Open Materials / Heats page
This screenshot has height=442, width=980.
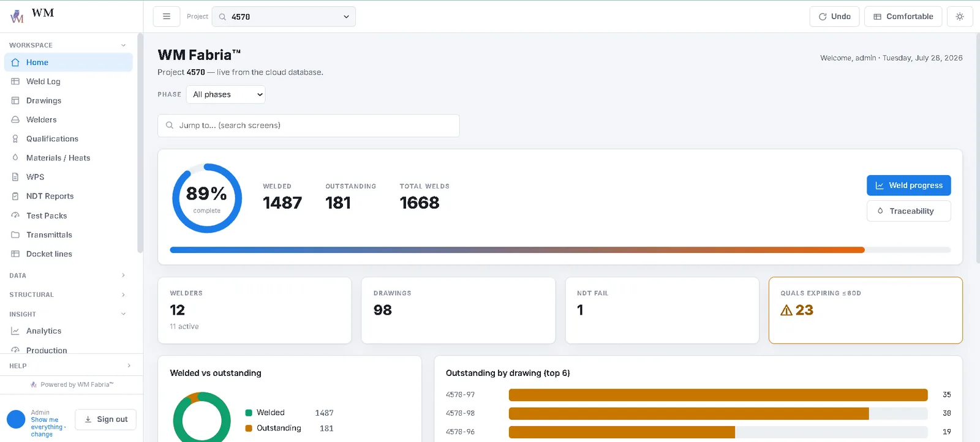(x=69, y=158)
